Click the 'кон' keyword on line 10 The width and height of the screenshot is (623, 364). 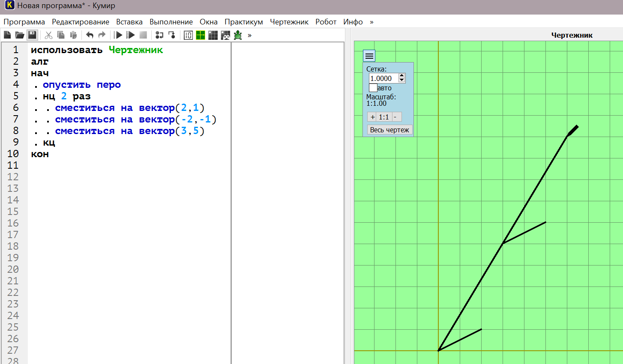coord(40,154)
